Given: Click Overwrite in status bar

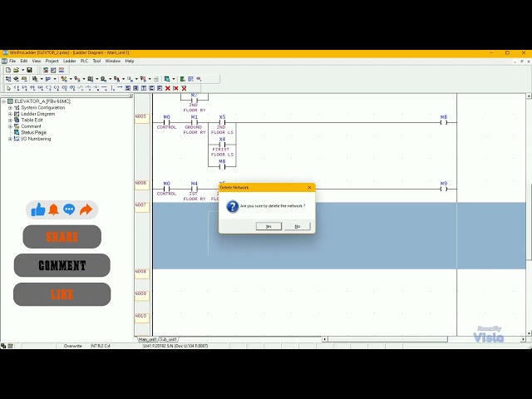Looking at the screenshot, I should pyautogui.click(x=72, y=346).
